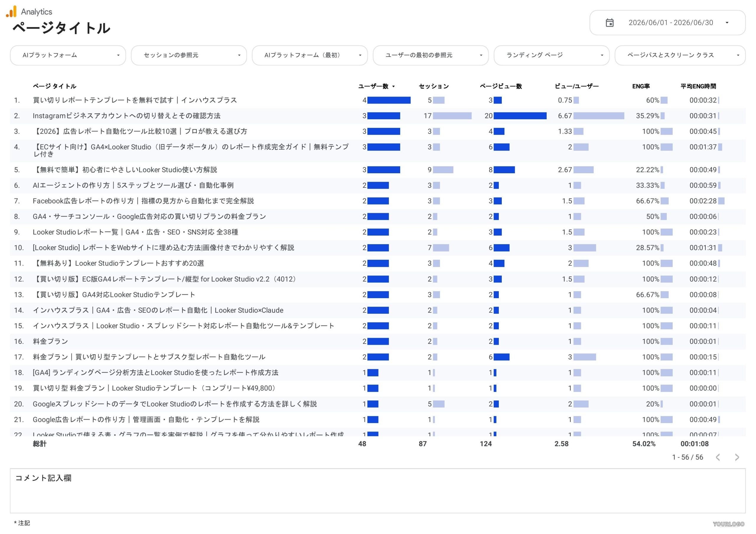Click the ページ タイトル column header
Viewport: 756px width, 534px height.
pos(54,86)
